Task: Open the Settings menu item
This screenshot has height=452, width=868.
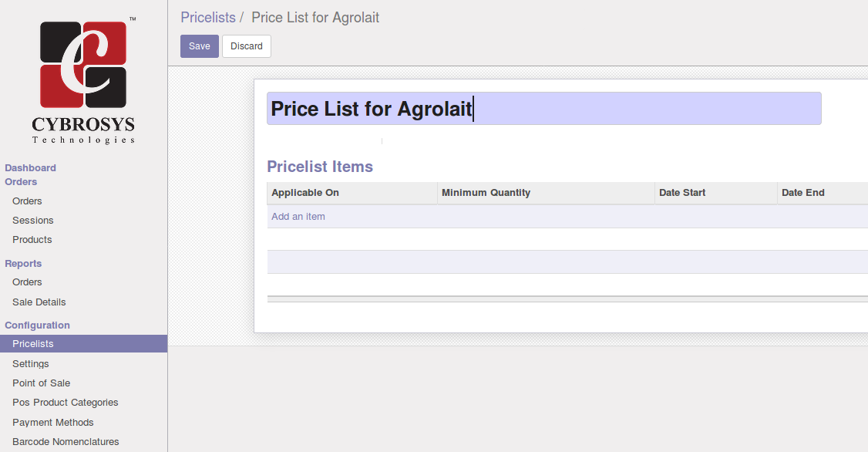Action: (31, 363)
